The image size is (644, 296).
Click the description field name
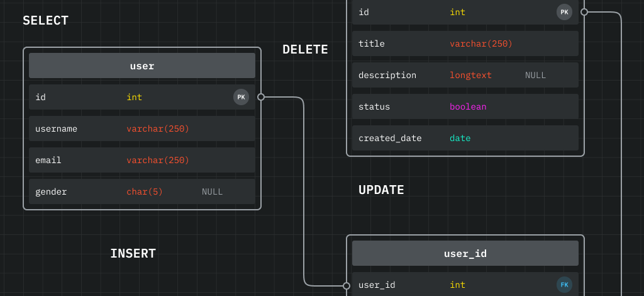click(x=387, y=76)
